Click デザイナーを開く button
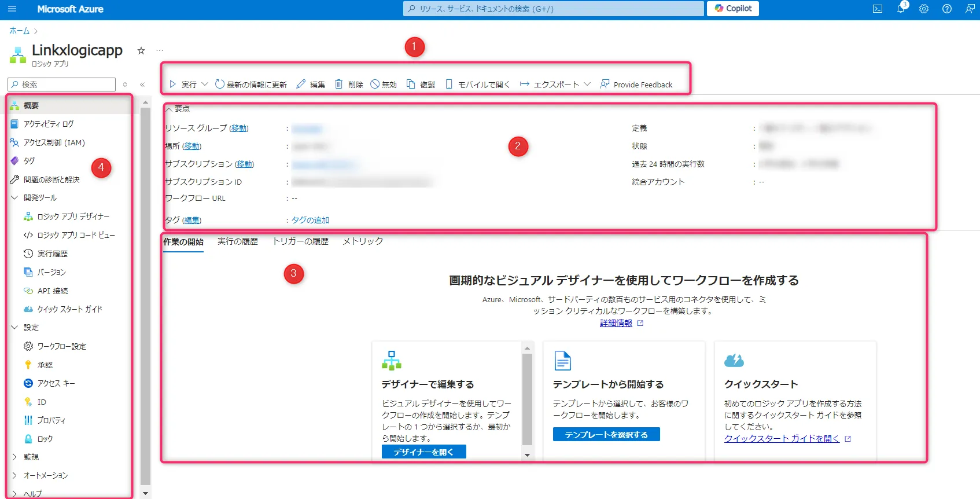Image resolution: width=980 pixels, height=499 pixels. coord(424,452)
